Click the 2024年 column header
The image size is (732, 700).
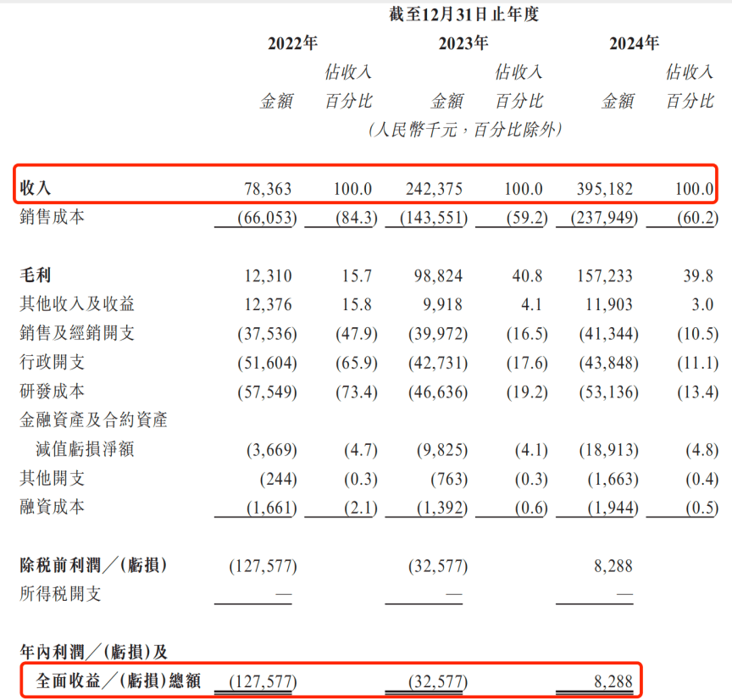click(634, 44)
